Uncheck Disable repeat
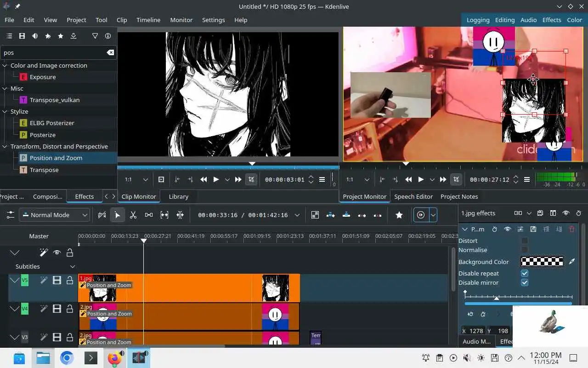Image resolution: width=588 pixels, height=368 pixels. [x=525, y=273]
